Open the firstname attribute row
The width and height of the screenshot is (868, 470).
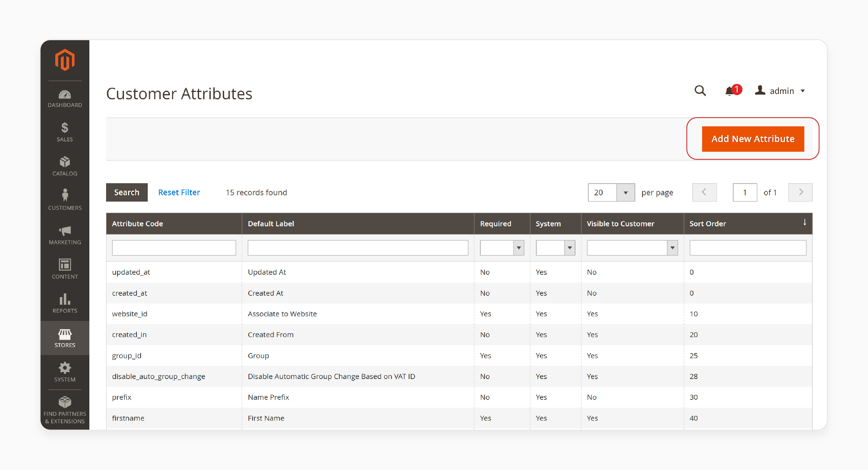[459, 418]
